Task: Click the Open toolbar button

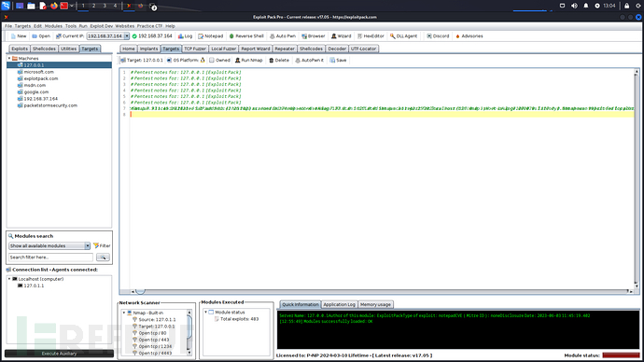Action: tap(41, 36)
